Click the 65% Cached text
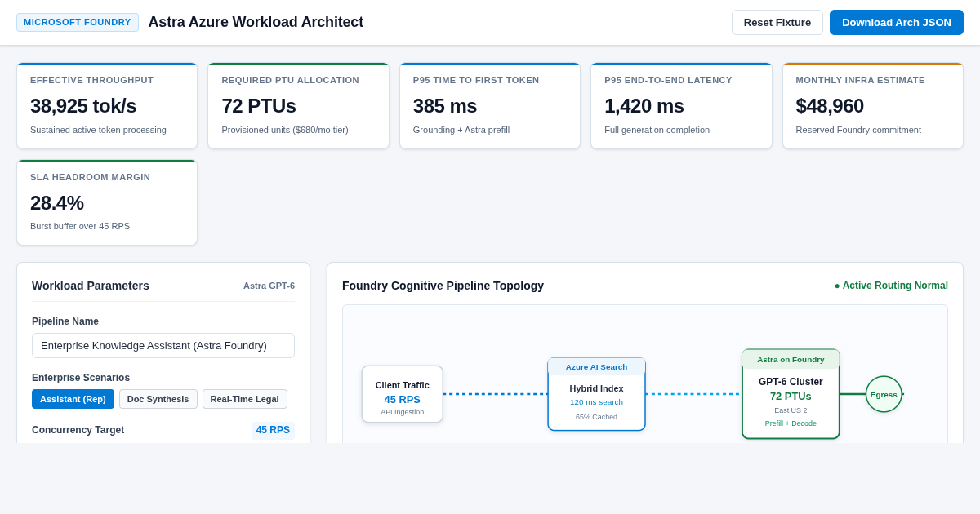 [x=596, y=417]
